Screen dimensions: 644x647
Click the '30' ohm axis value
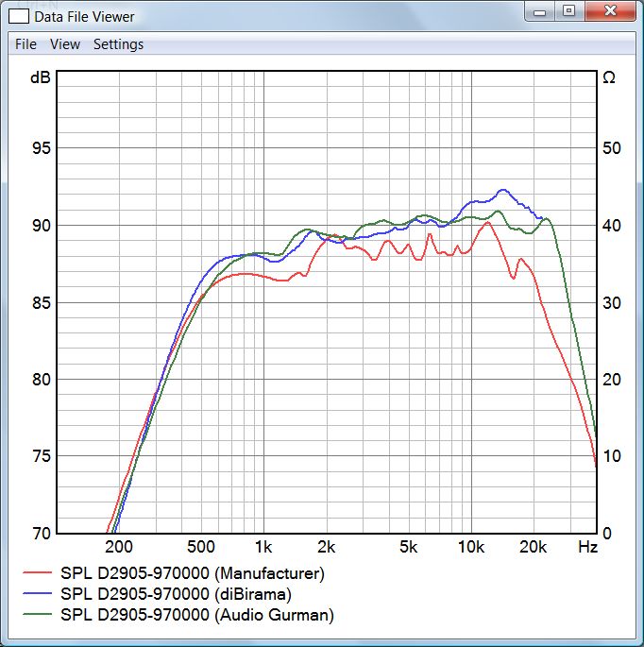pos(611,303)
